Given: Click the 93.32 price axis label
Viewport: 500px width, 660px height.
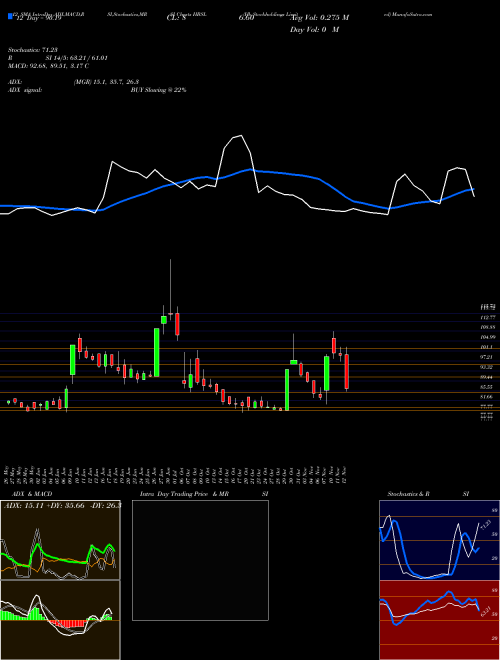Looking at the screenshot, I should (486, 367).
